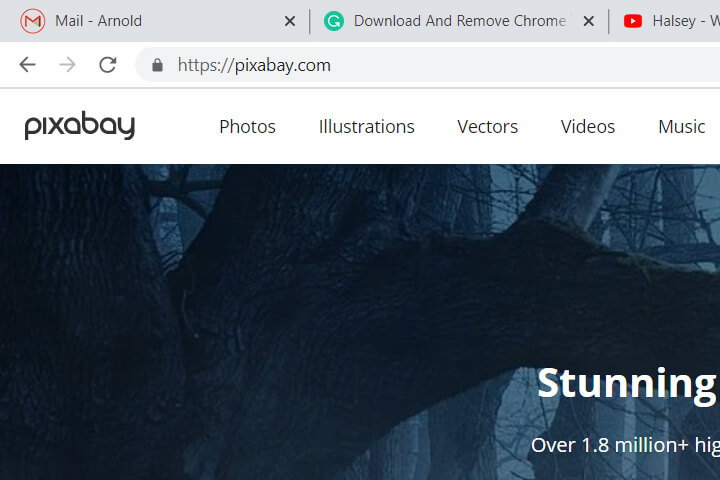Click the YouTube favicon on Halsey tab
The height and width of the screenshot is (480, 720).
click(633, 21)
